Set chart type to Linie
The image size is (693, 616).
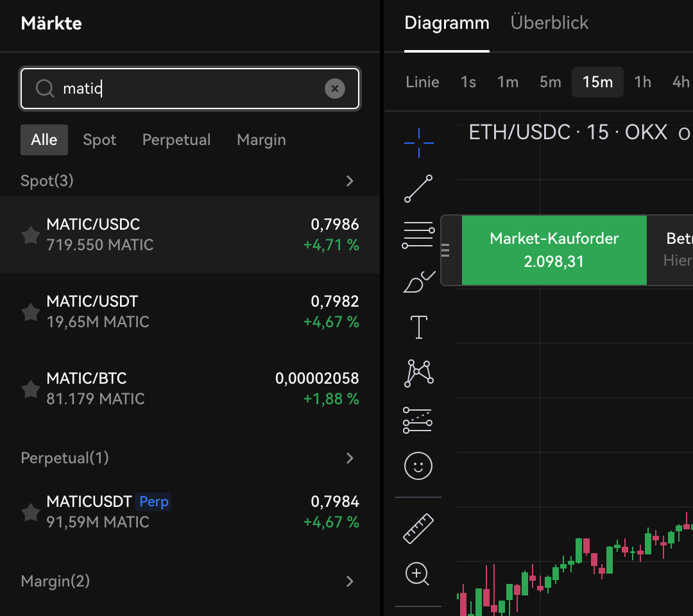click(x=422, y=81)
